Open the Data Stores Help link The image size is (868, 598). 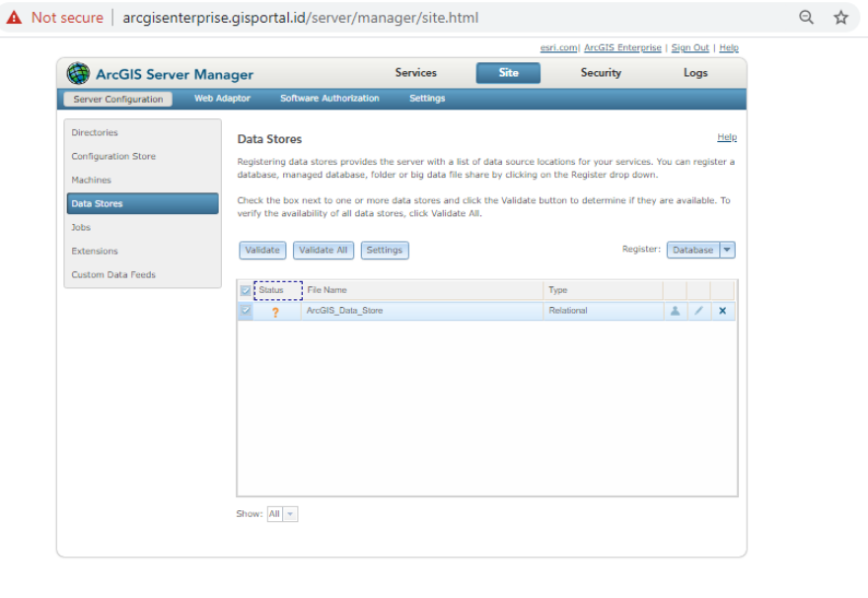[727, 137]
